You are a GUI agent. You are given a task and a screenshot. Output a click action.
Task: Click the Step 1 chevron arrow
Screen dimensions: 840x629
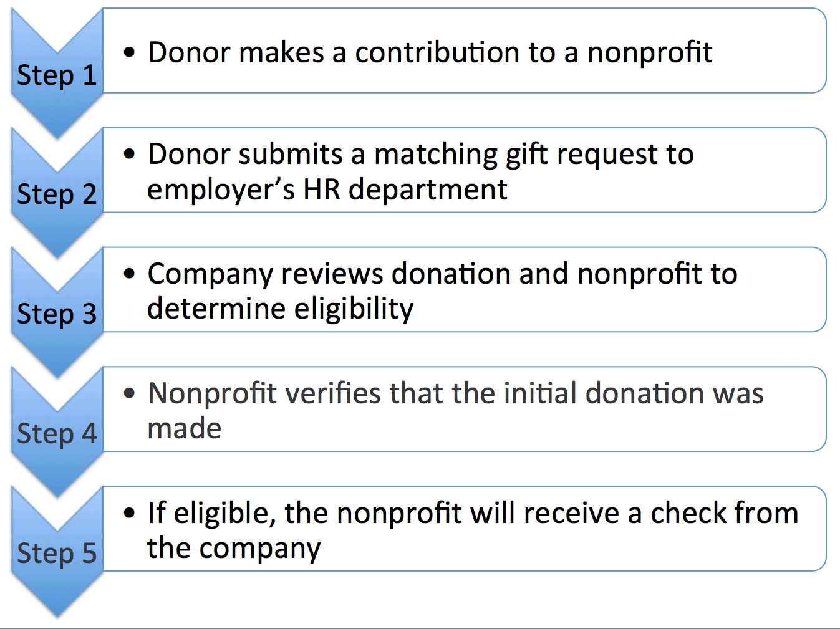tap(56, 75)
